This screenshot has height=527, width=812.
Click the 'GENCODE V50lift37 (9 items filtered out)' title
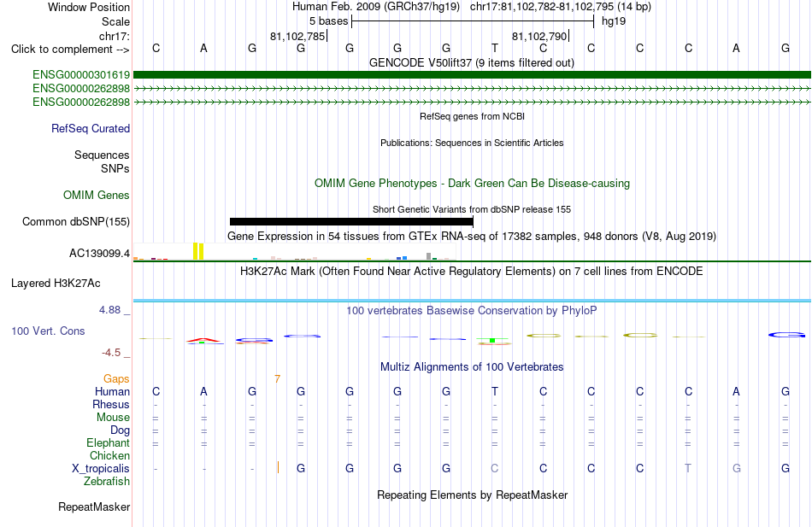coord(472,62)
